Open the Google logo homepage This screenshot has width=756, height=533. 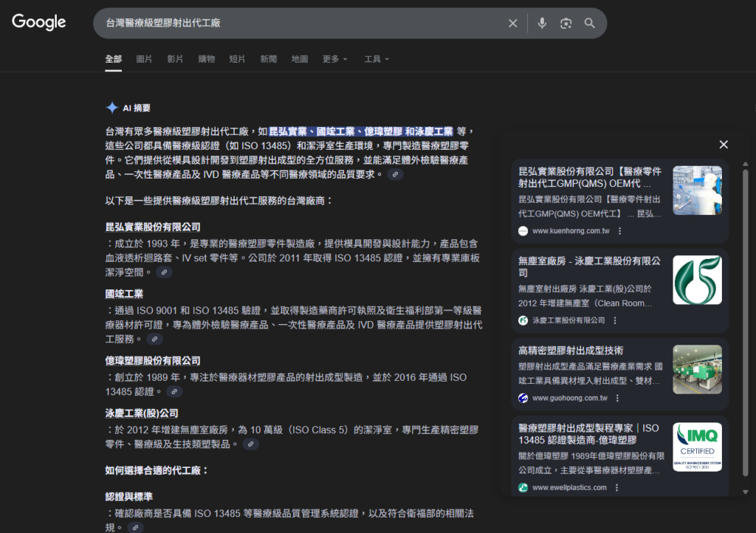pos(38,22)
